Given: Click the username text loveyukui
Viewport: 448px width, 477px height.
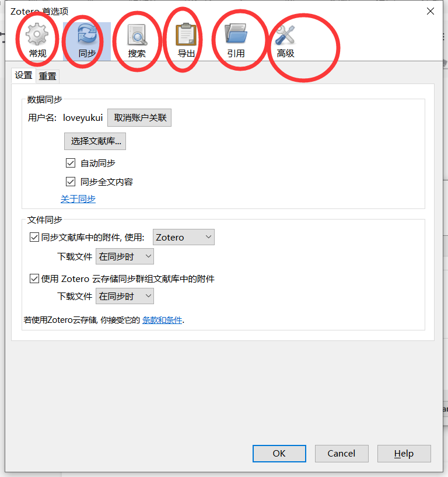Looking at the screenshot, I should (x=83, y=118).
